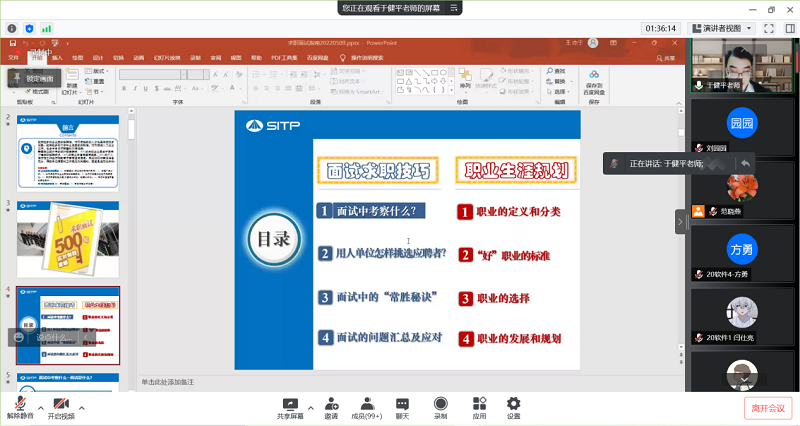Open 设置 settings gear
Viewport: 800px width, 426px height.
coord(513,406)
